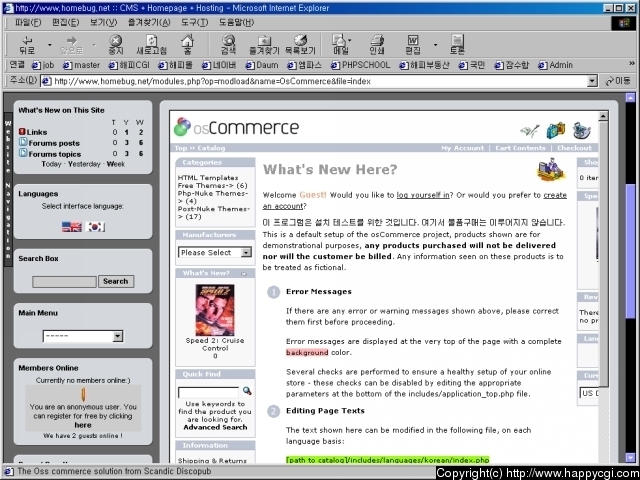Viewport: 640px width, 480px height.
Task: Click Quick Find magnifier icon
Action: [247, 391]
